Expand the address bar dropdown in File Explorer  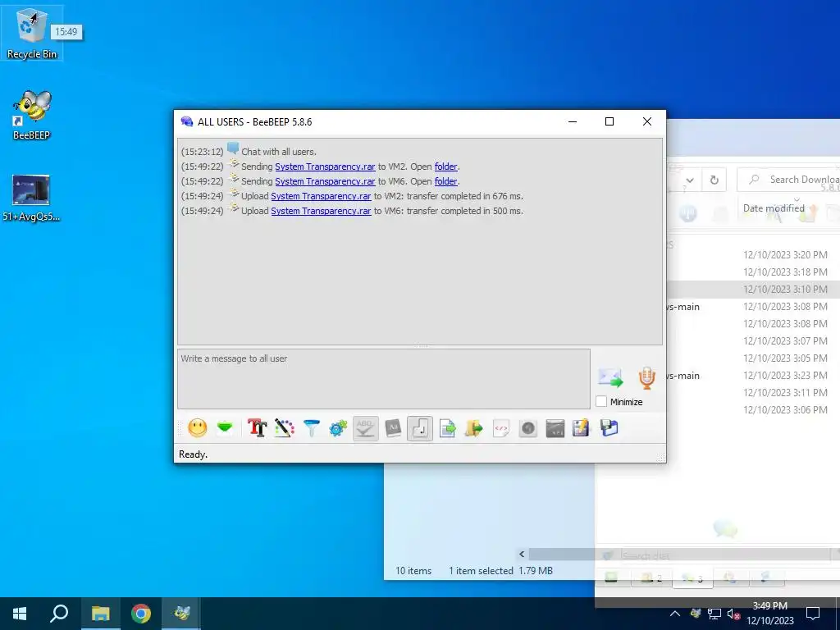(690, 180)
